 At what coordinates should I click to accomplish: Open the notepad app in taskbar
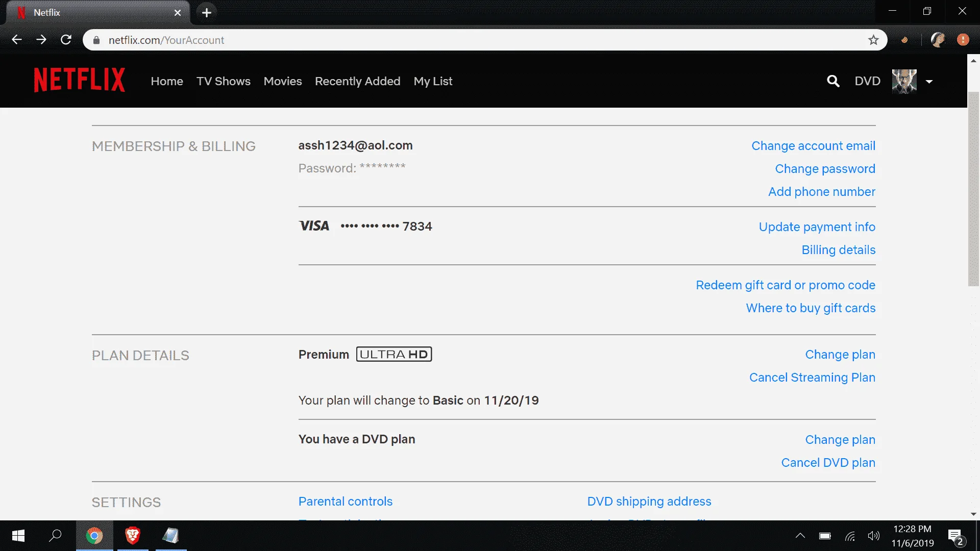click(171, 536)
